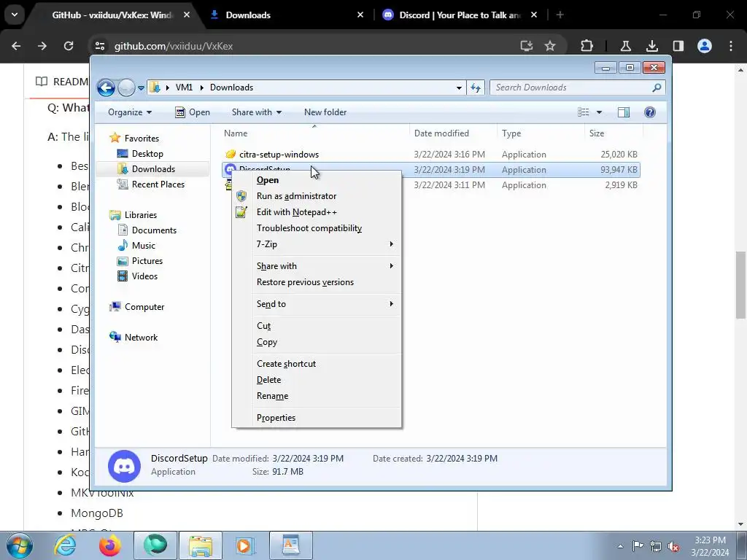Viewport: 747px width, 560px height.
Task: Click the browser back arrow
Action: click(x=16, y=46)
